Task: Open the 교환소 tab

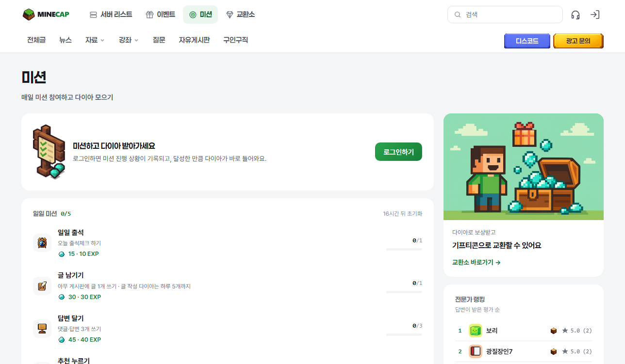Action: point(240,15)
